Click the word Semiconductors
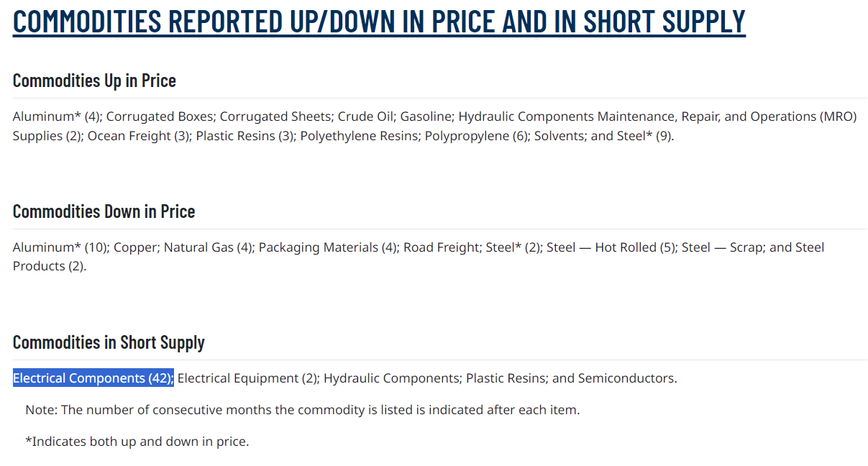The width and height of the screenshot is (868, 466). pos(626,378)
